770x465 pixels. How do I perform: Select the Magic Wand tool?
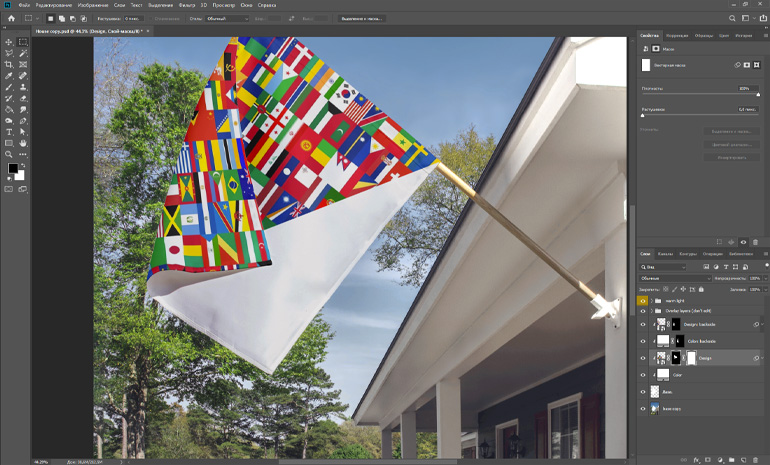click(x=23, y=53)
